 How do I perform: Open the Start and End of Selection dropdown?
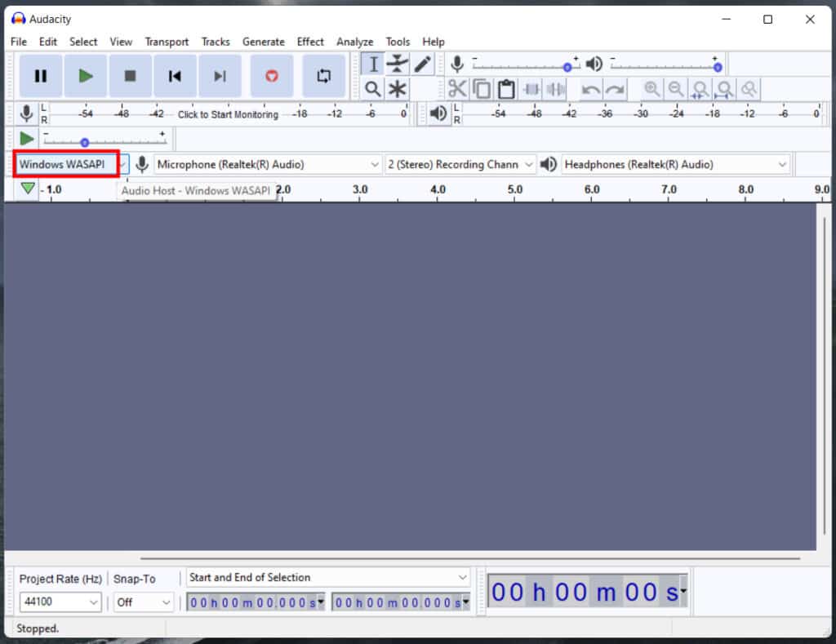pos(328,577)
